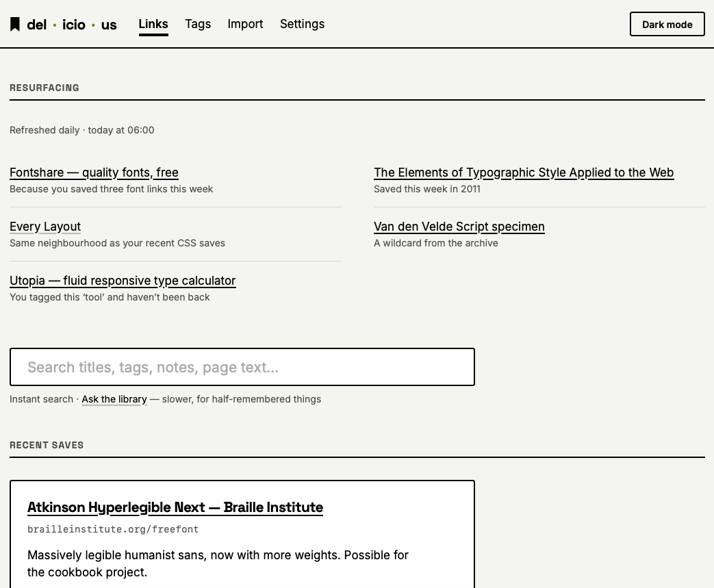Click the del.icio.us bookmark logo icon
This screenshot has height=588, width=714.
pos(15,24)
